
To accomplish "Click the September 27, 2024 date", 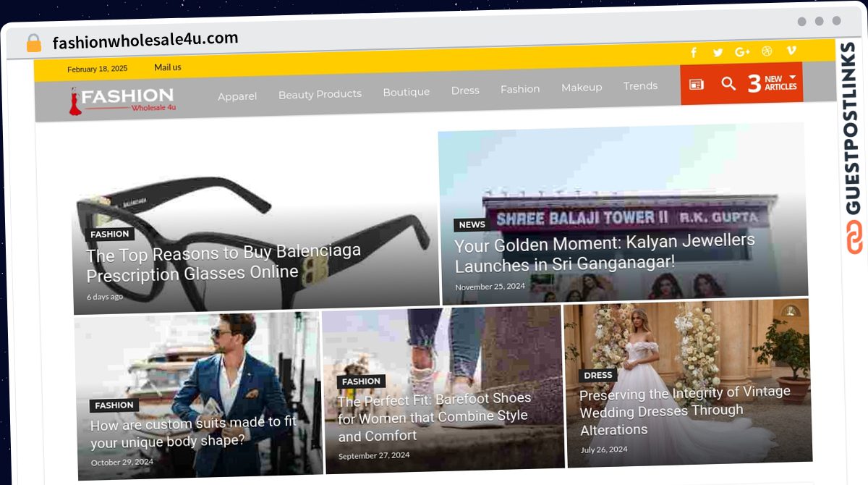I will (x=374, y=455).
